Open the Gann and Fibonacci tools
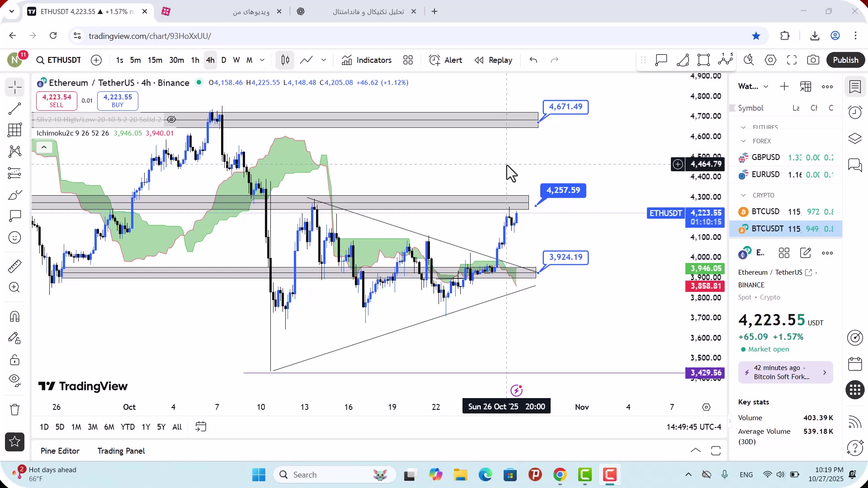 [14, 130]
